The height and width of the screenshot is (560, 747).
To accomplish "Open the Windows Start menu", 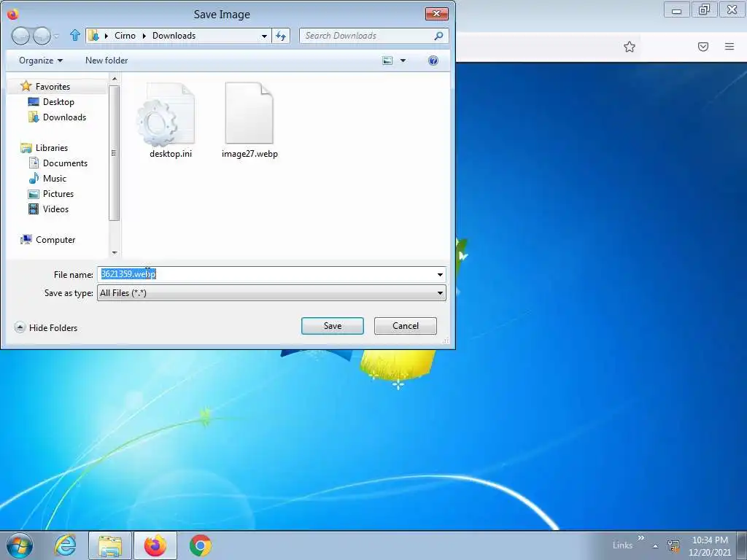I will (20, 545).
